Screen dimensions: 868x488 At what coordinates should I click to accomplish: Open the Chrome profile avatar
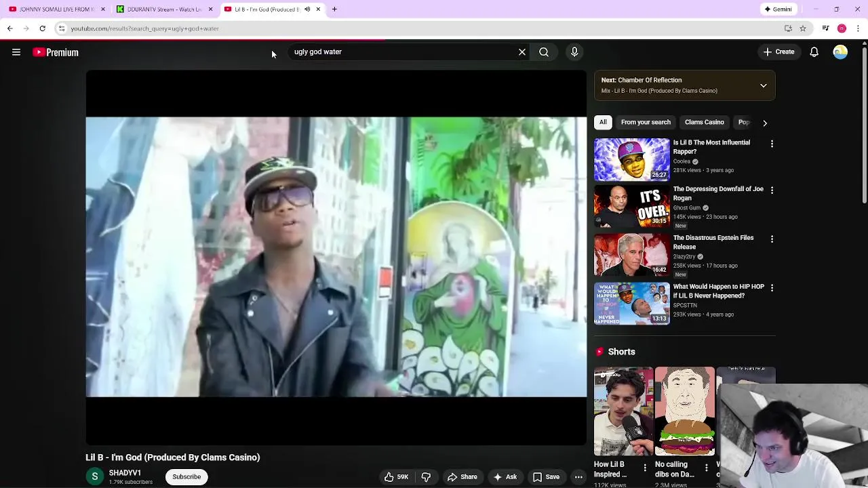coord(842,28)
